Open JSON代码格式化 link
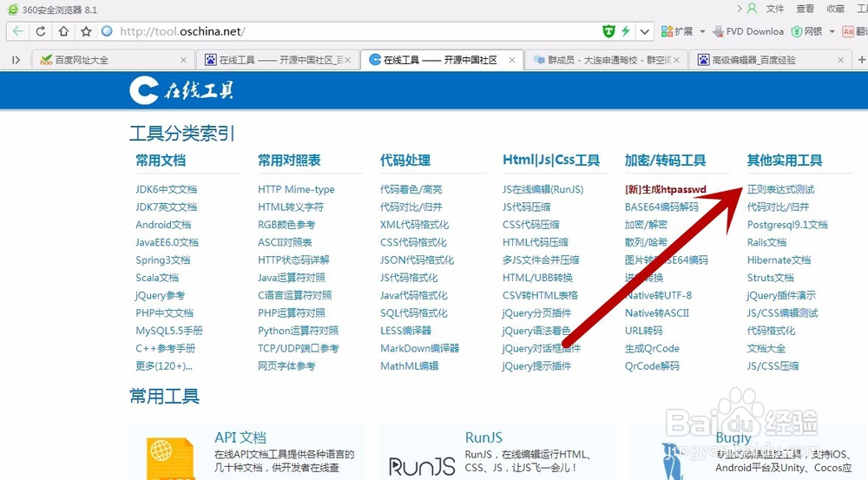 (x=417, y=260)
